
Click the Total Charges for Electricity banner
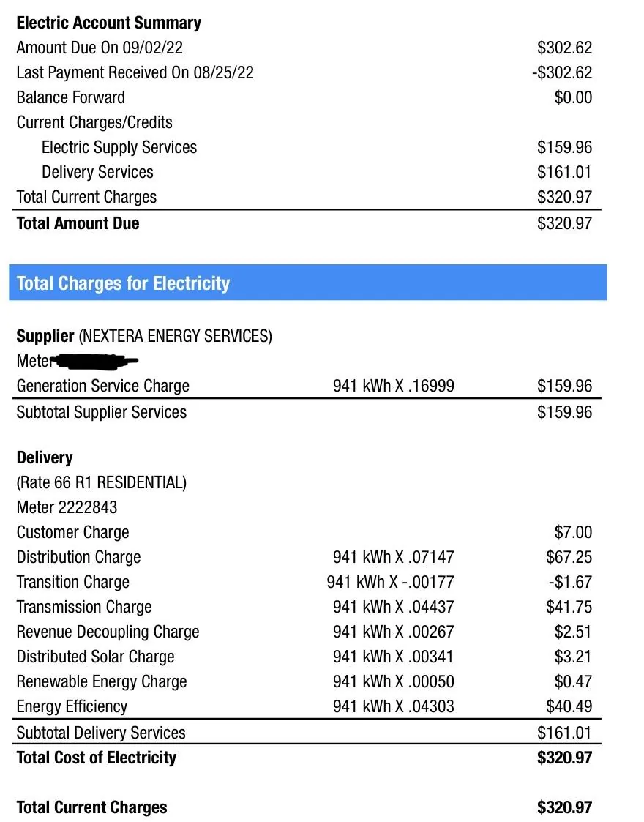tap(123, 283)
